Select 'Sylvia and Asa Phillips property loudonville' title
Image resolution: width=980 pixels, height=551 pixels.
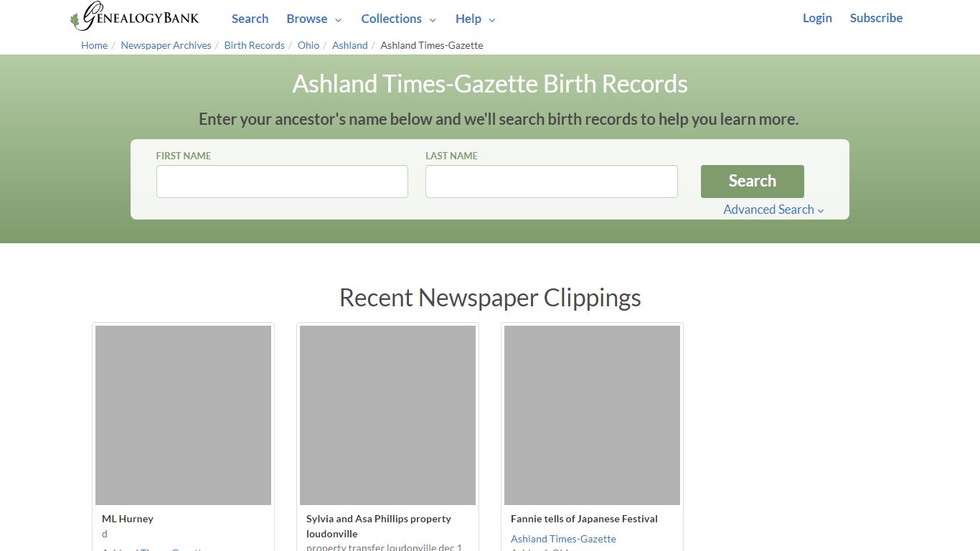pyautogui.click(x=379, y=526)
